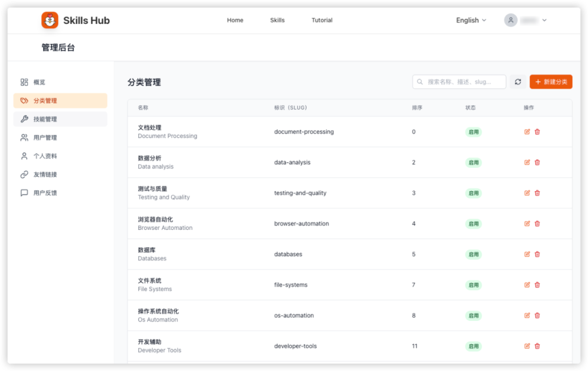The image size is (588, 371).
Task: Click the 新建分类 button
Action: click(x=550, y=81)
